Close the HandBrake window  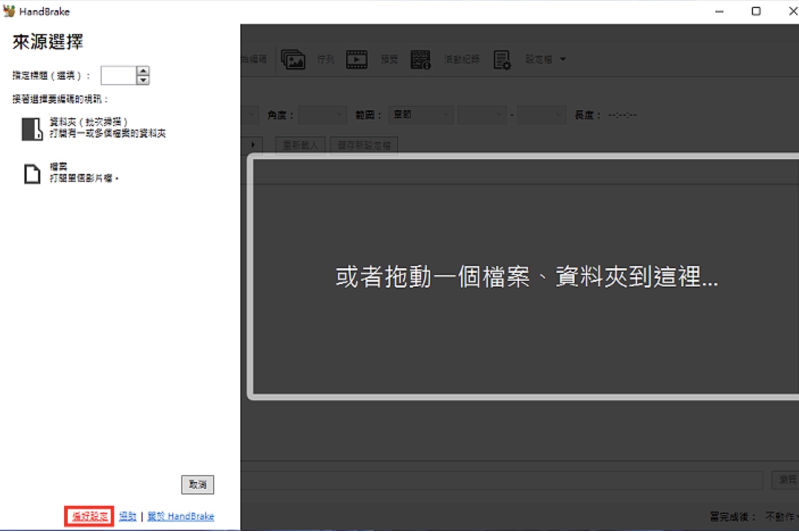pyautogui.click(x=792, y=11)
